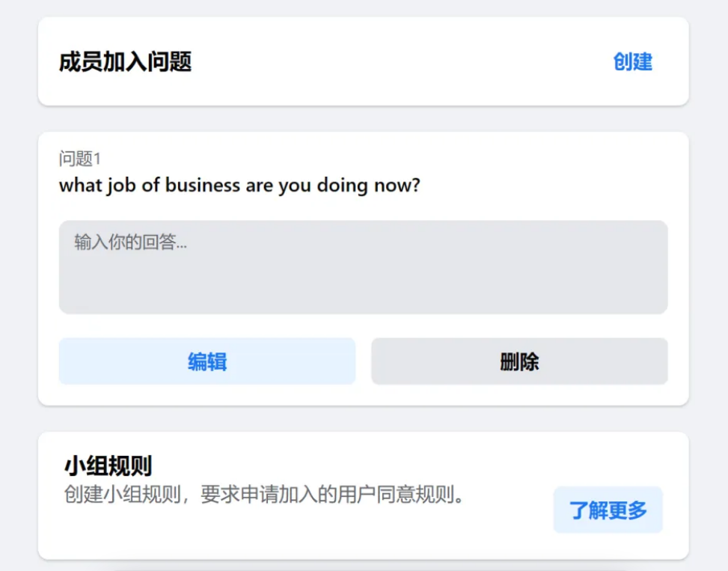
Task: Select the 成员加入问题 heading
Action: 125,61
